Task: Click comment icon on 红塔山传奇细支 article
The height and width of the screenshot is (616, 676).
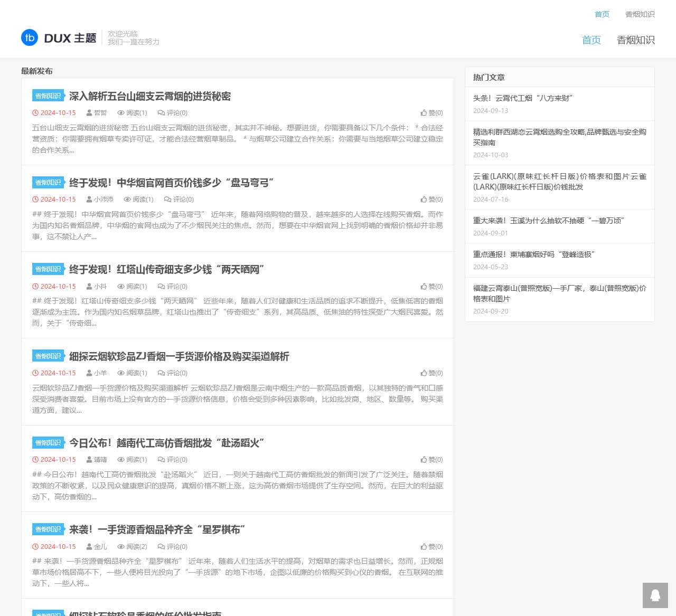Action: 161,287
